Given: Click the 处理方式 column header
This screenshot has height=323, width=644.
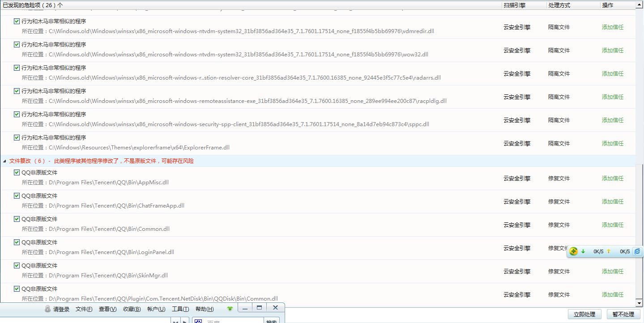Looking at the screenshot, I should [x=559, y=5].
